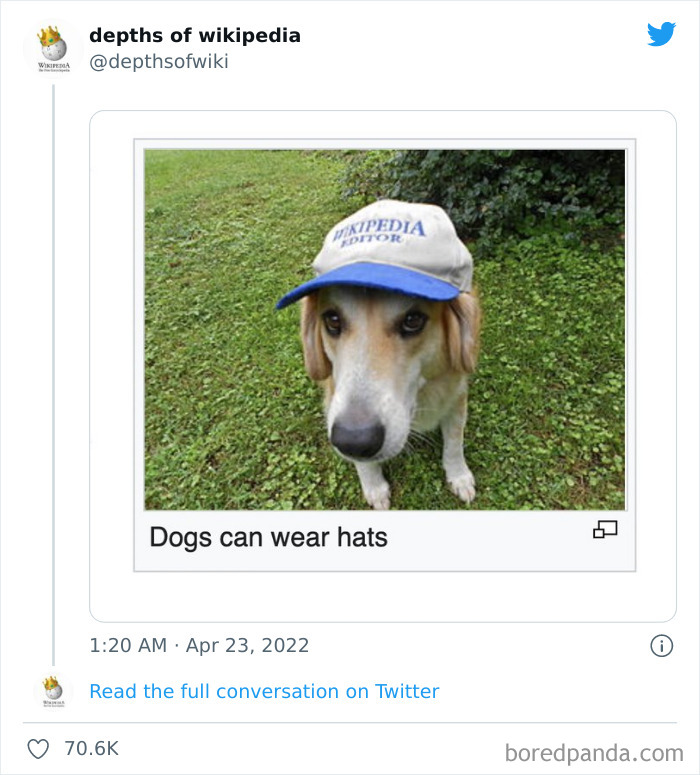This screenshot has width=700, height=775.
Task: Open the large depths of wikipedia avatar
Action: click(53, 48)
